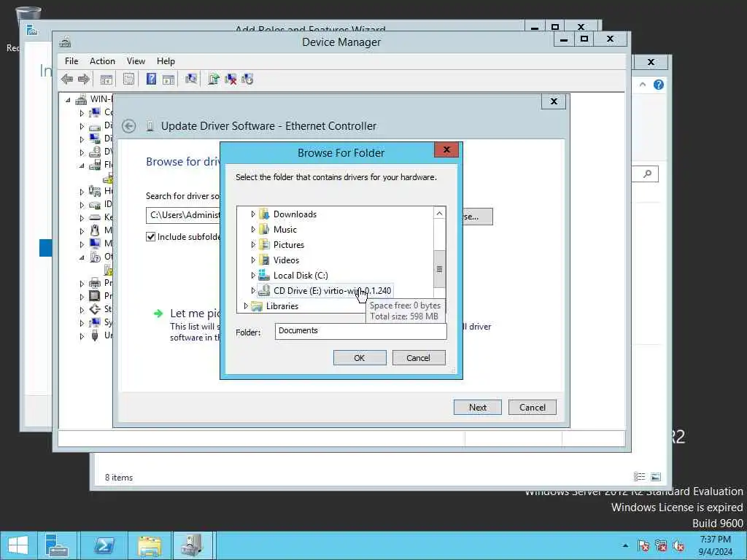The image size is (747, 560).
Task: Click the show/hide console tree toolbar icon
Action: tap(107, 79)
